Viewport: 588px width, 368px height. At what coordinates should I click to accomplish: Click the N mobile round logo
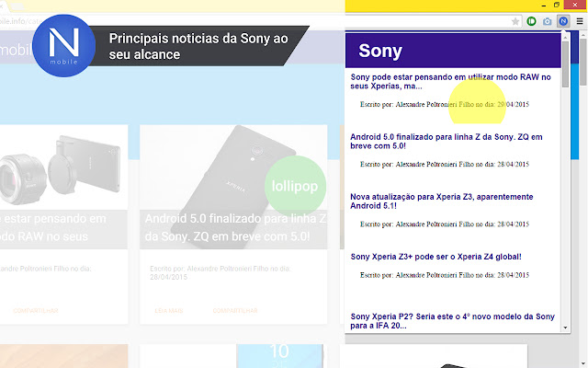point(63,46)
